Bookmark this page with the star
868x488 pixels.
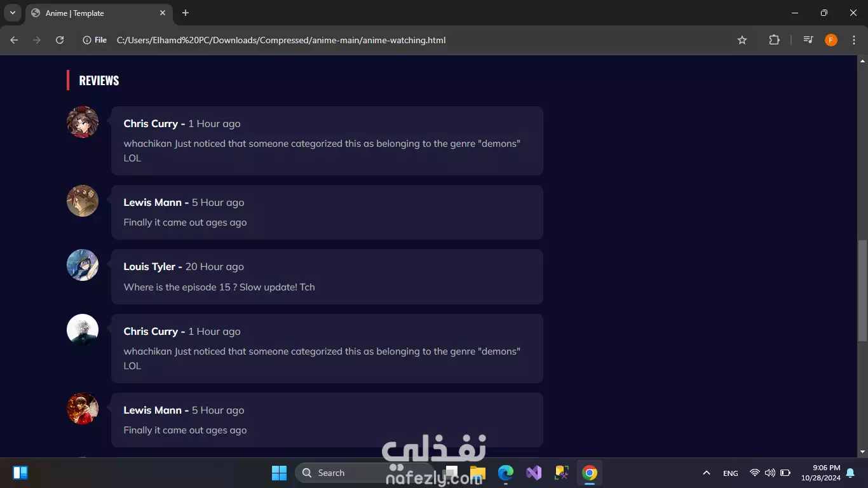[x=742, y=40]
